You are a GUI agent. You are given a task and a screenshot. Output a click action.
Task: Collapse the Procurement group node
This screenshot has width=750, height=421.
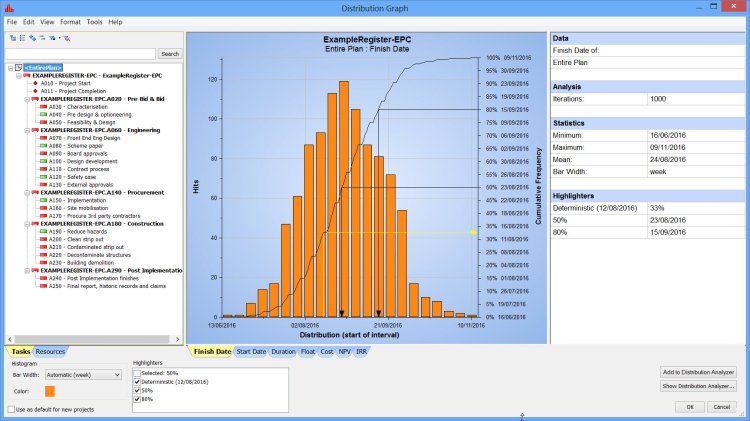pyautogui.click(x=25, y=192)
